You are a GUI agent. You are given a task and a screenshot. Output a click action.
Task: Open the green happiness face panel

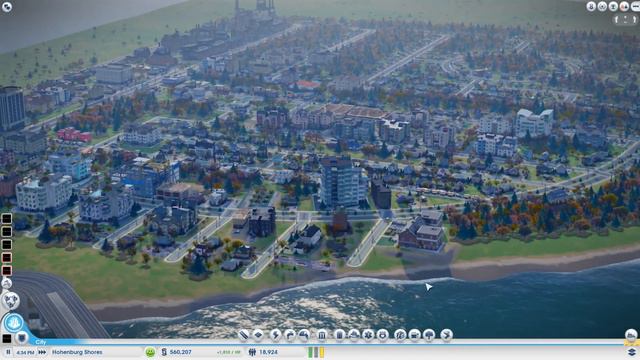click(150, 352)
